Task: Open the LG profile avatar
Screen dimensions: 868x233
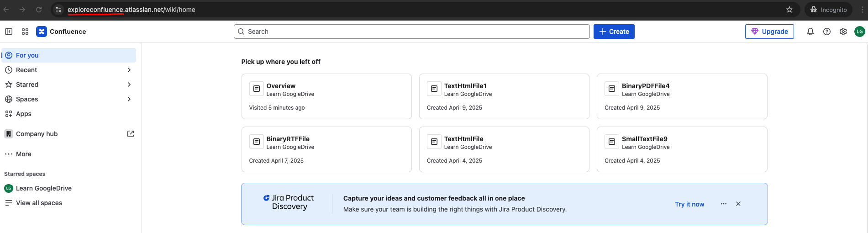Action: [x=860, y=32]
